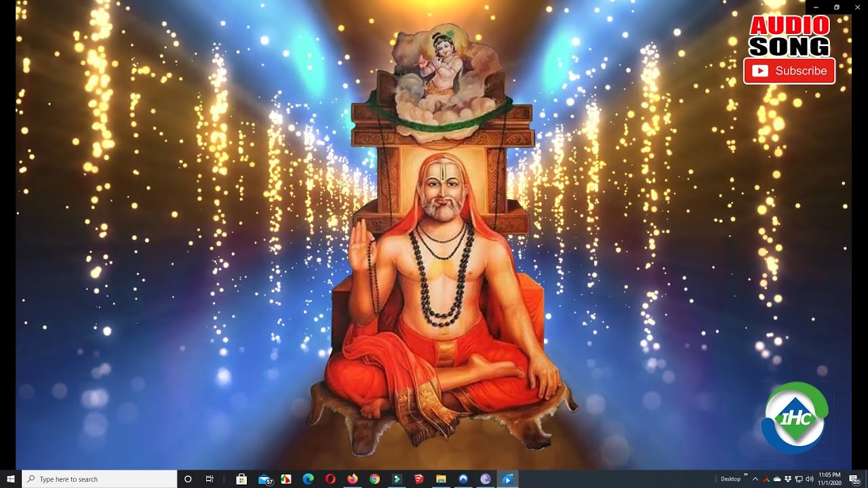Screen dimensions: 868x488
Task: Launch Google Chrome from the taskbar
Action: (374, 479)
